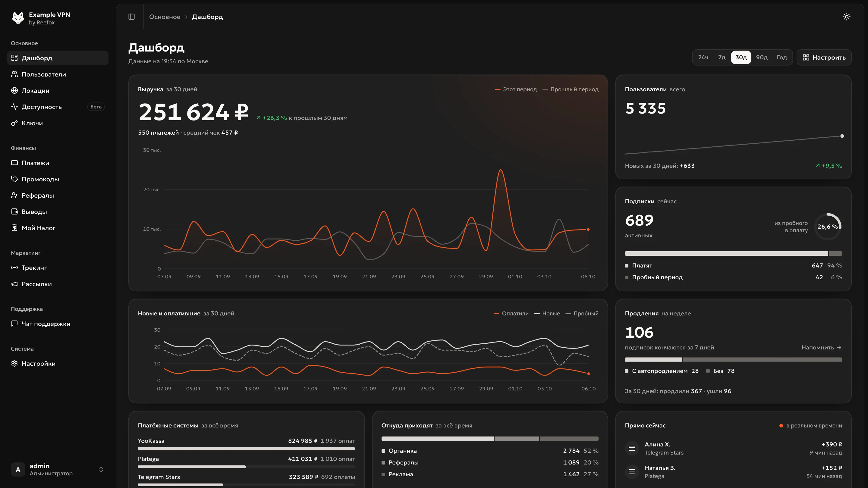Open Рассылки megaphone icon

pos(14,284)
